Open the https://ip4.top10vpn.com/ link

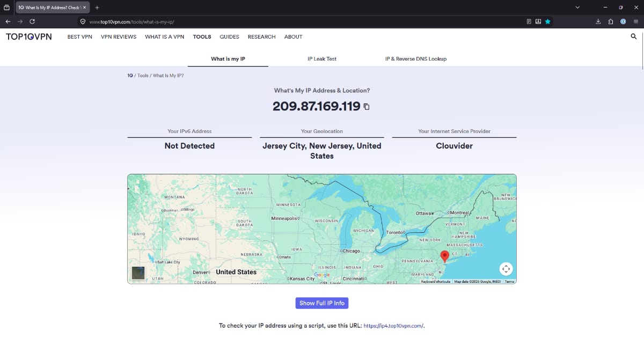pyautogui.click(x=393, y=326)
